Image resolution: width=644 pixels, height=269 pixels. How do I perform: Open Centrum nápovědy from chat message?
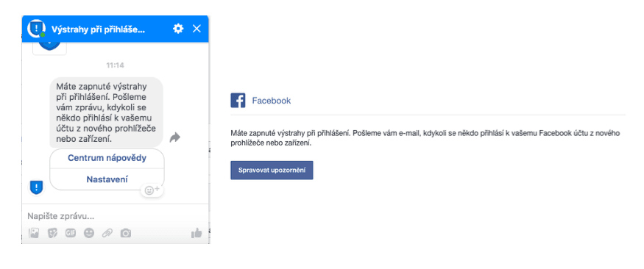point(107,158)
